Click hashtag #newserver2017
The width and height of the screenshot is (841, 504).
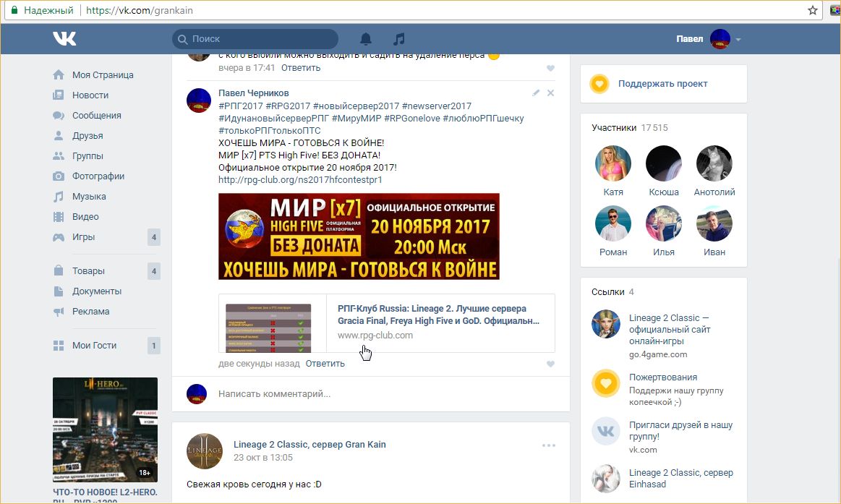[437, 106]
